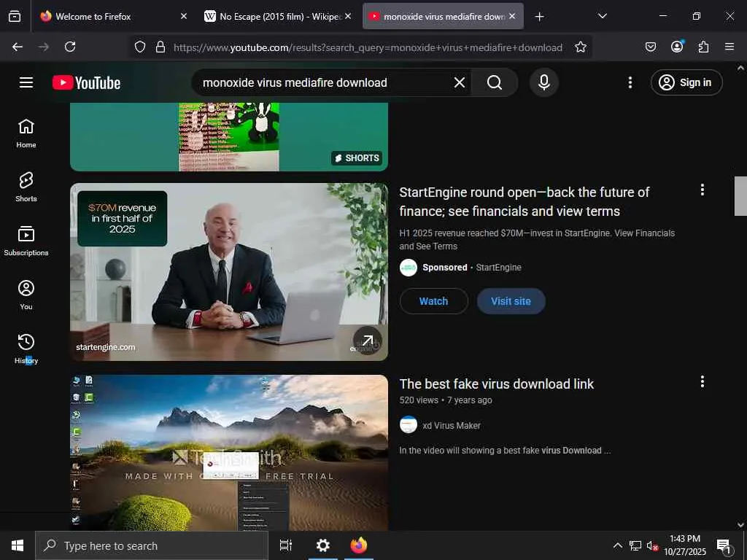Open the Firefox application menu
The height and width of the screenshot is (560, 747).
click(729, 47)
